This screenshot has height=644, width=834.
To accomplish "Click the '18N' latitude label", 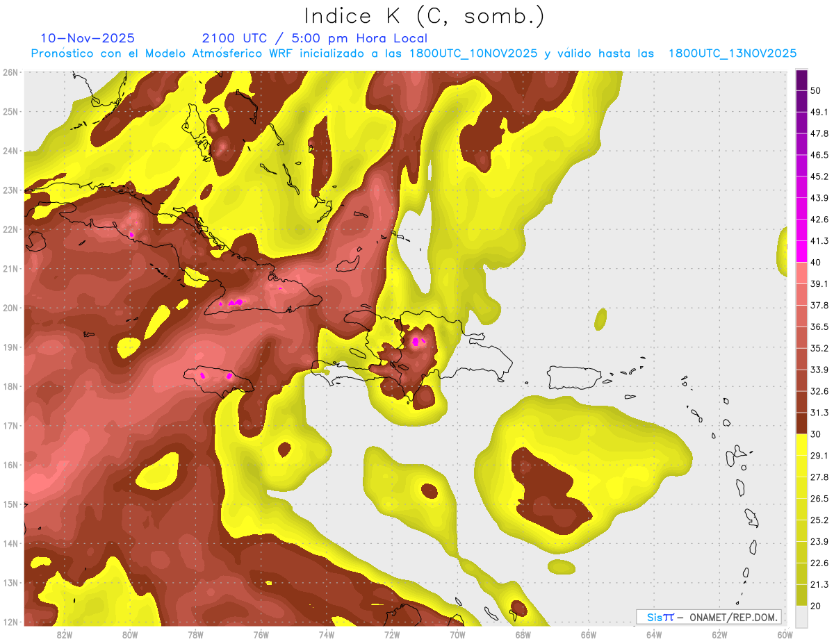I will pyautogui.click(x=10, y=386).
